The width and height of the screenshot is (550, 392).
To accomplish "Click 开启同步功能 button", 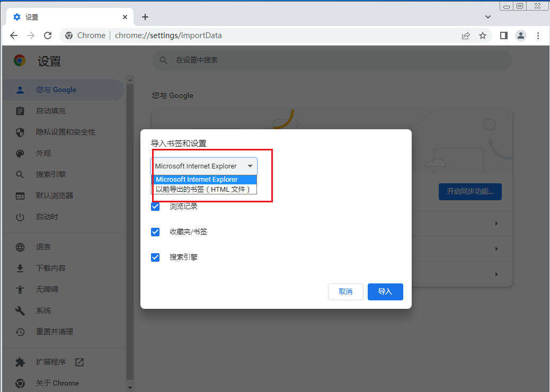I will tap(470, 191).
